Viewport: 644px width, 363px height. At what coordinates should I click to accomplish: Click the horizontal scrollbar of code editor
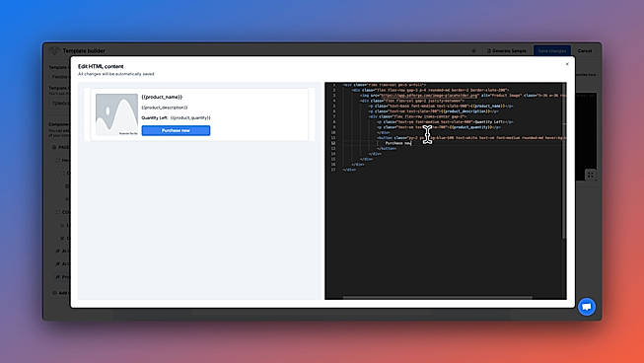pyautogui.click(x=438, y=297)
